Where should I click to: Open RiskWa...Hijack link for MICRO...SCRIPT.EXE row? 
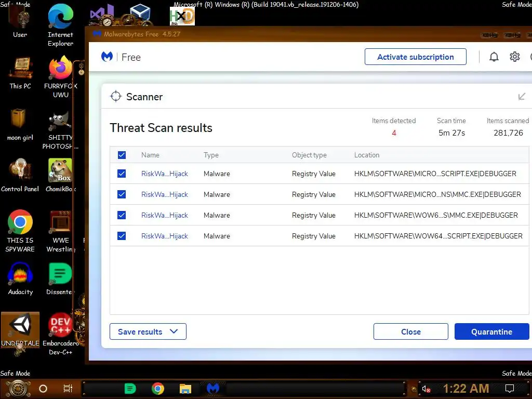click(x=165, y=174)
